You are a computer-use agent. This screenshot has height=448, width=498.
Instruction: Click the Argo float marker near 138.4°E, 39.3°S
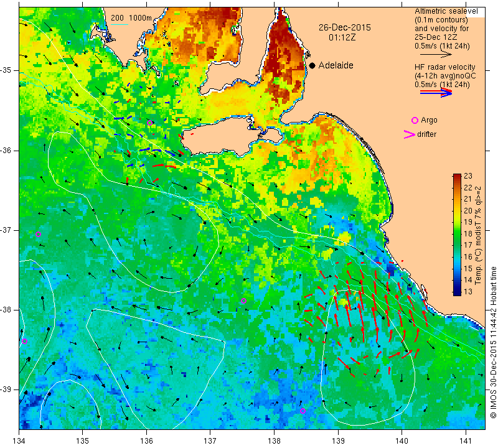pos(303,411)
